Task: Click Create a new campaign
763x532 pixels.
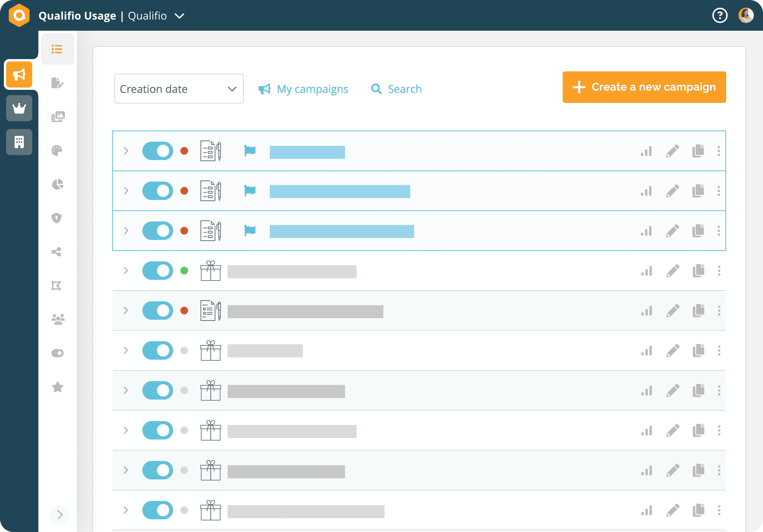Action: pos(644,87)
